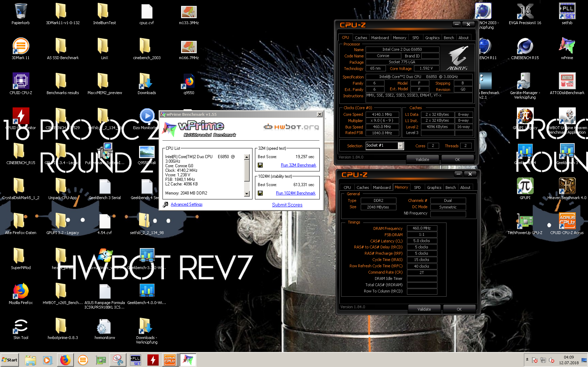This screenshot has height=367, width=588.
Task: Click HWMonitor lightning icon in taskbar
Action: point(153,360)
